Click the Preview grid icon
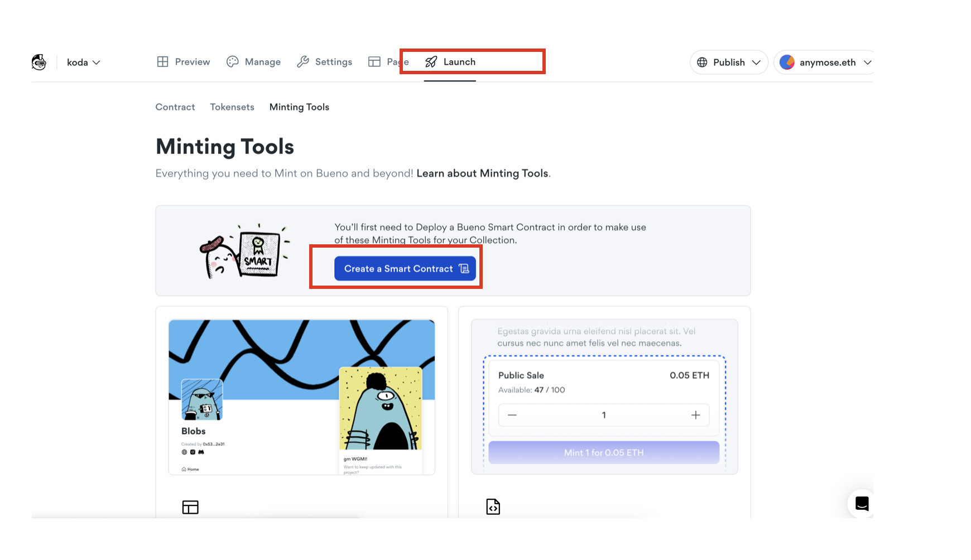This screenshot has height=560, width=971. [162, 62]
